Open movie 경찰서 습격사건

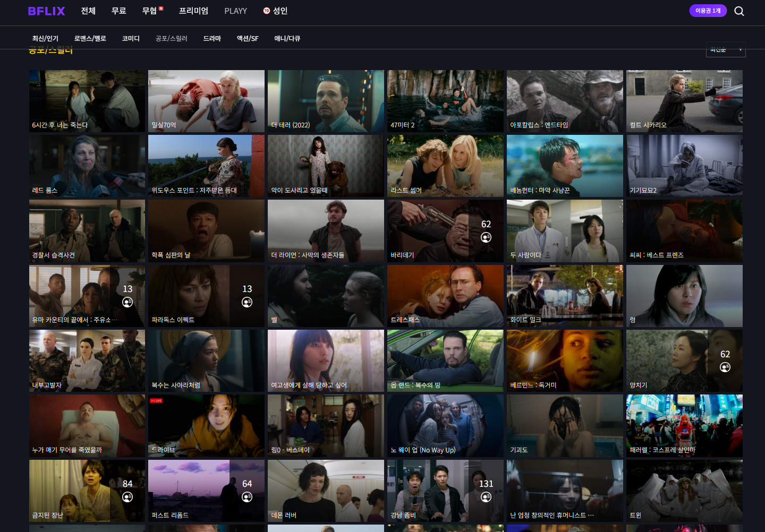pyautogui.click(x=87, y=231)
